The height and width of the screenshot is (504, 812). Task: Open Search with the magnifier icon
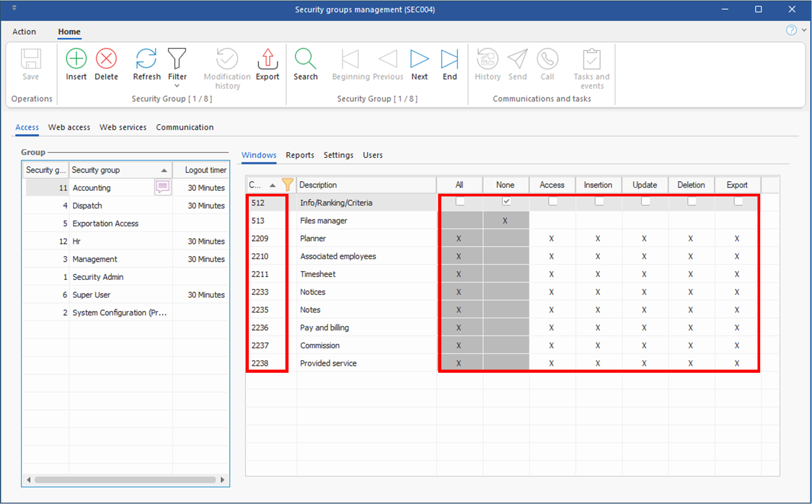pos(306,59)
